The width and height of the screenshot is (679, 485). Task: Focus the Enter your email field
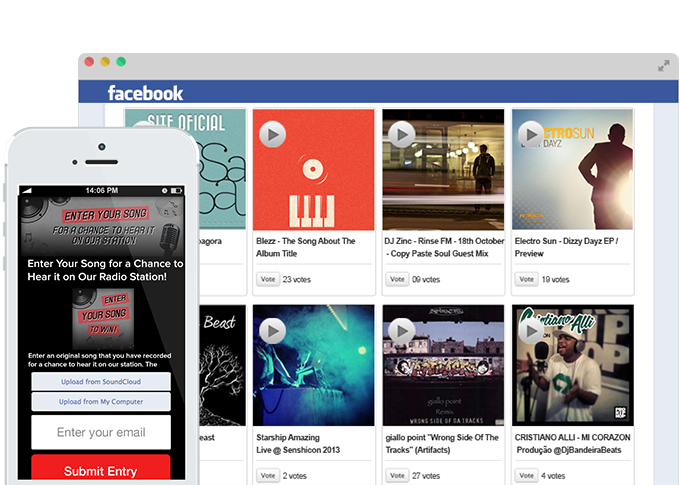click(x=101, y=432)
